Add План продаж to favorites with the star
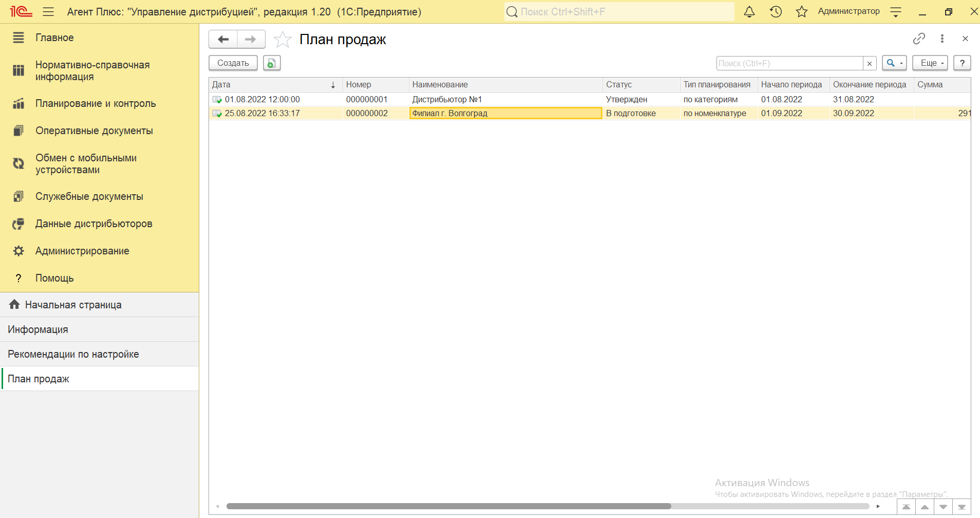Image resolution: width=980 pixels, height=518 pixels. click(282, 39)
